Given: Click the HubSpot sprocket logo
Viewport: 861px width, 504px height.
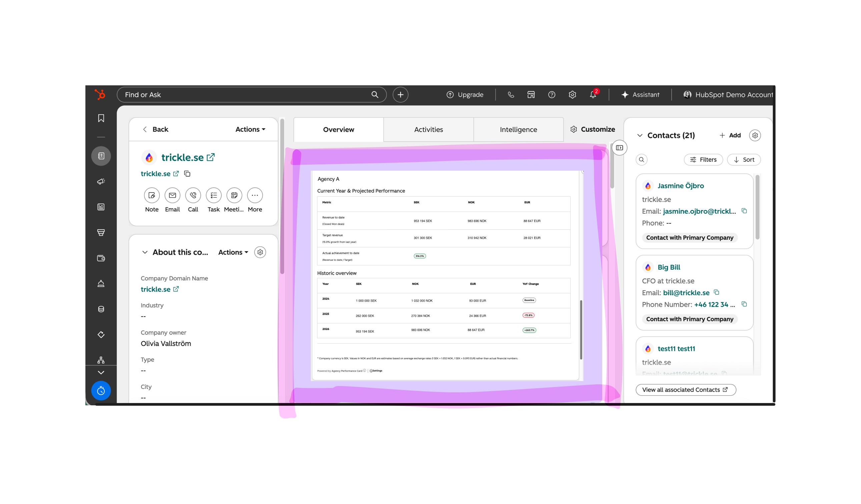Looking at the screenshot, I should (x=100, y=95).
